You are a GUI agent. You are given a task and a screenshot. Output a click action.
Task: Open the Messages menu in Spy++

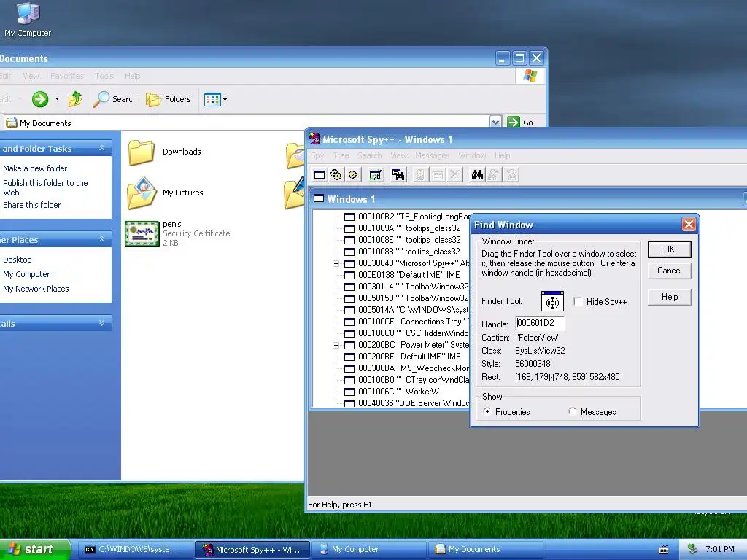[432, 155]
